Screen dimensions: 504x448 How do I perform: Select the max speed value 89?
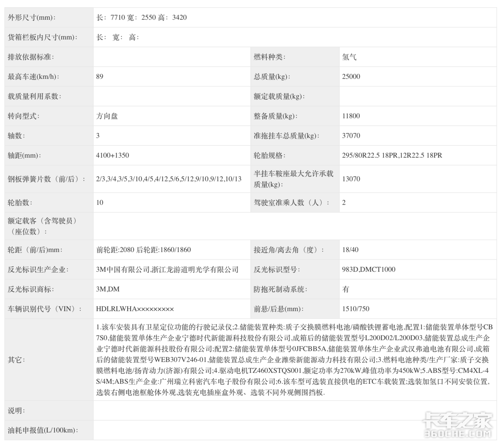pyautogui.click(x=100, y=76)
